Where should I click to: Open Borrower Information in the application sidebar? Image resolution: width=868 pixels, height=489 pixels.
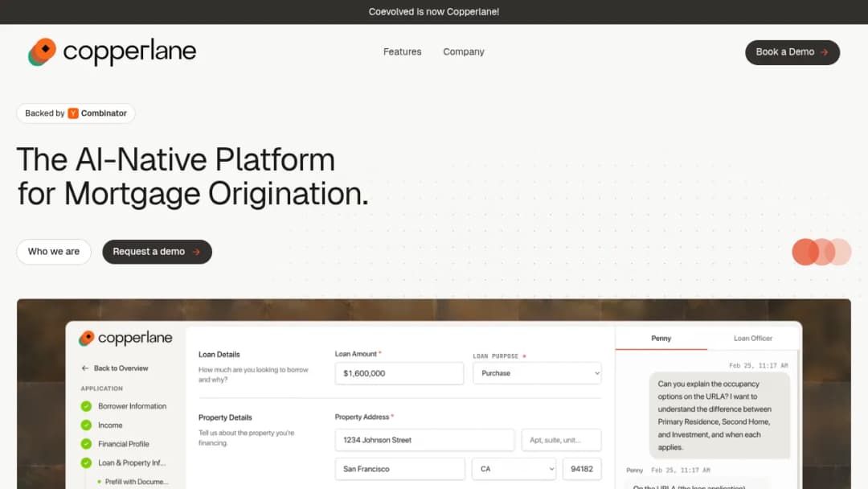tap(133, 406)
